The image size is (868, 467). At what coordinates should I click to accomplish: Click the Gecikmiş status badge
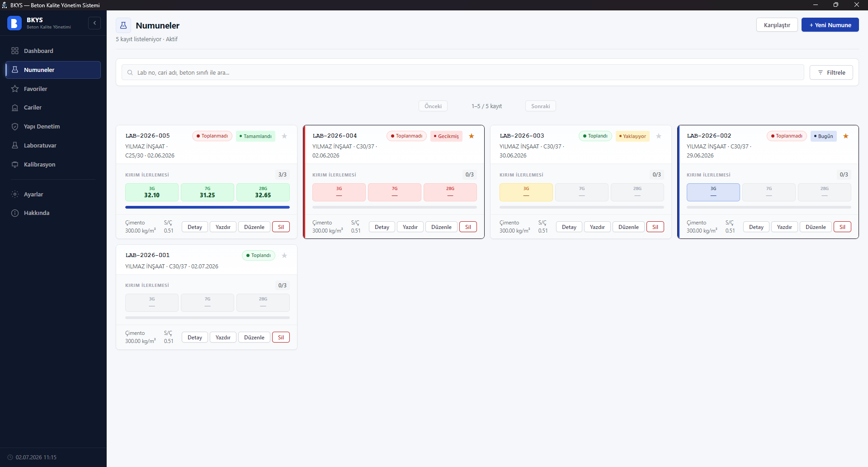446,136
